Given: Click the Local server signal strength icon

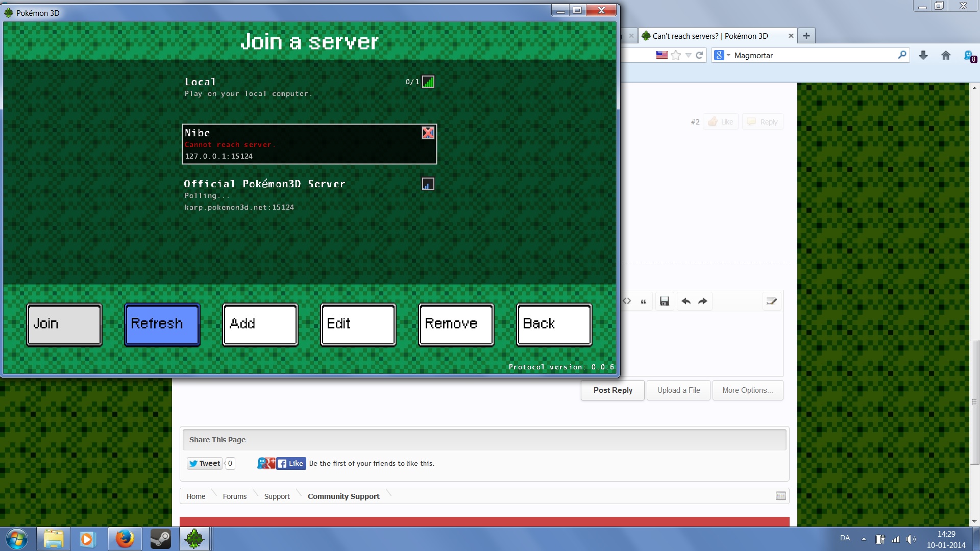Looking at the screenshot, I should [x=428, y=82].
